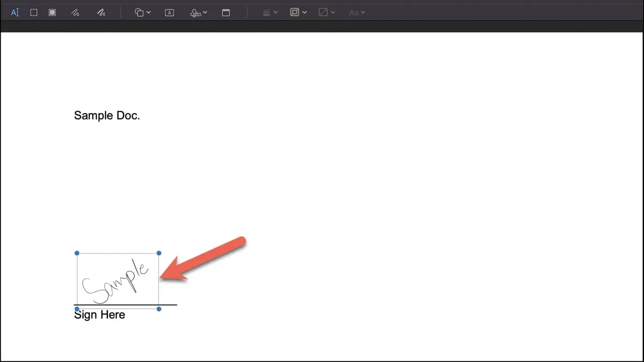The height and width of the screenshot is (362, 644).
Task: Add a Note annotation
Action: 226,12
